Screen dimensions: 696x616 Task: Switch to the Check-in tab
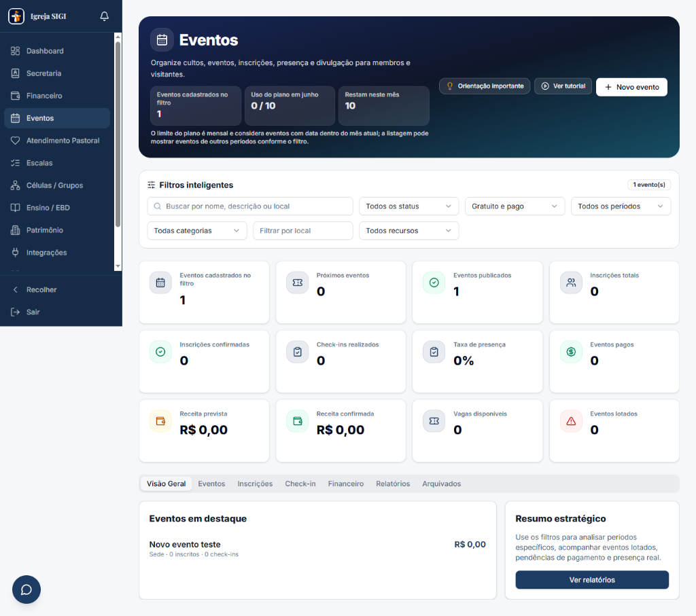pos(300,484)
